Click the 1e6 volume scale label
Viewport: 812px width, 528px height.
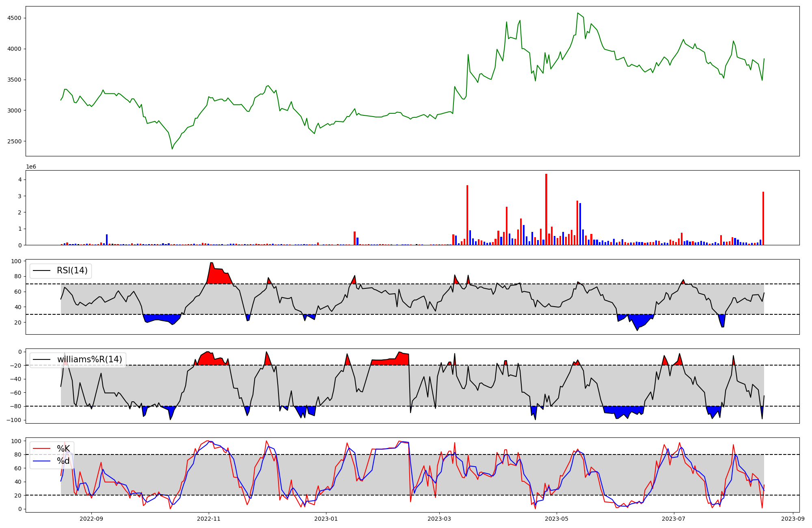point(31,167)
